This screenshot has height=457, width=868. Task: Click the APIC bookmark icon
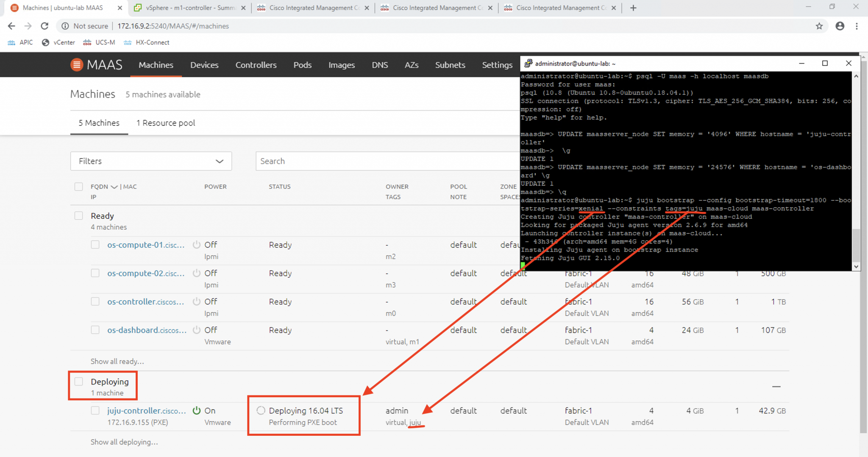click(11, 42)
